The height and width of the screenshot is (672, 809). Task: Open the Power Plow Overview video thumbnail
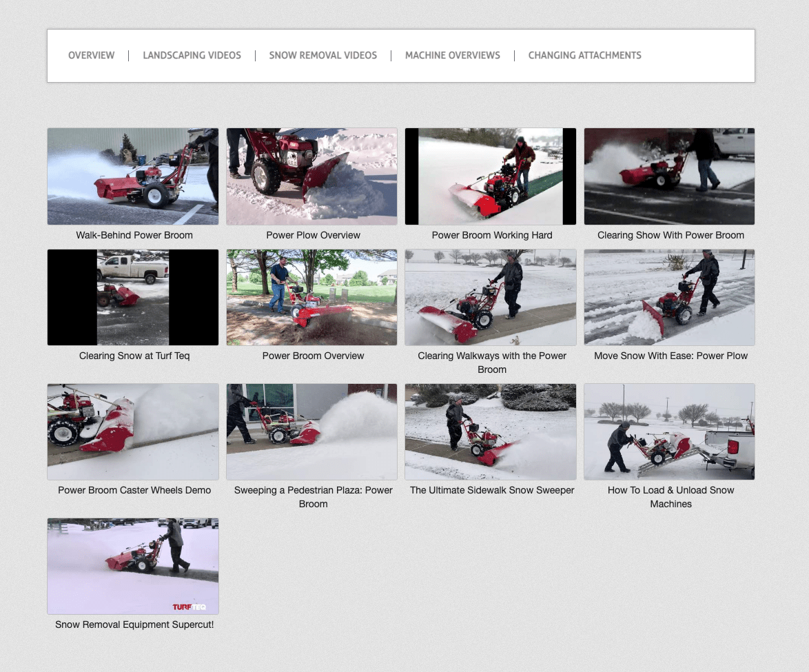coord(311,176)
